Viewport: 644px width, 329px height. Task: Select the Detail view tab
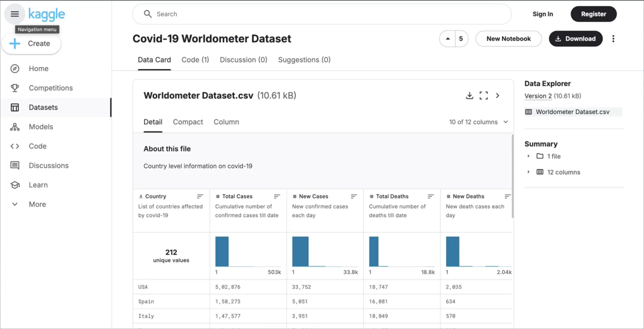tap(153, 122)
